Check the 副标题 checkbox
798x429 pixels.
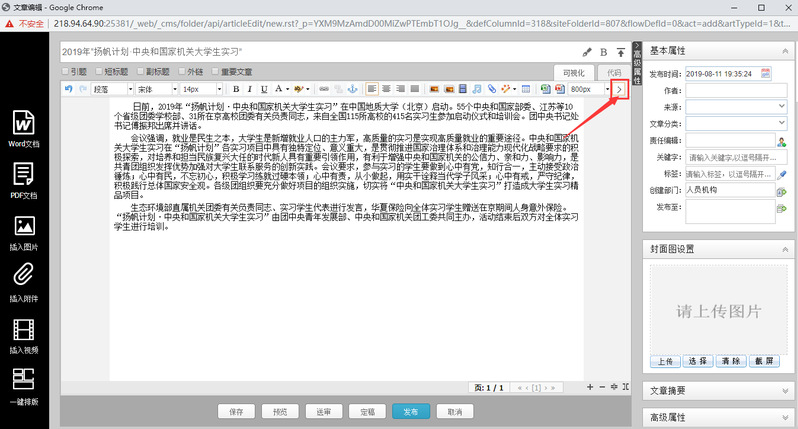(x=140, y=71)
